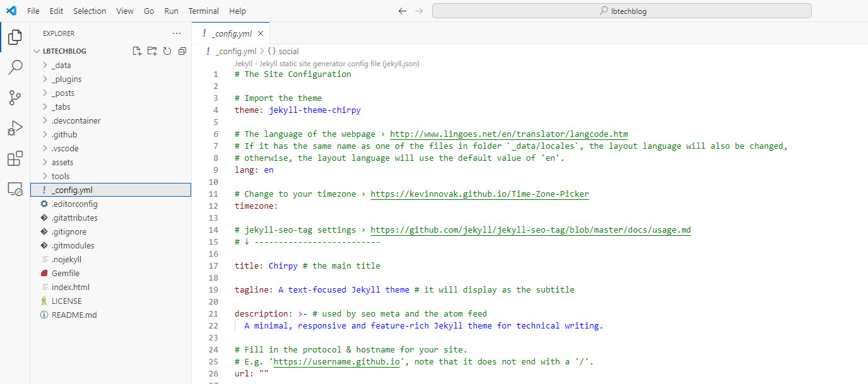This screenshot has width=868, height=384.
Task: Open the jekyll-seo-tag usage.md link
Action: (531, 230)
